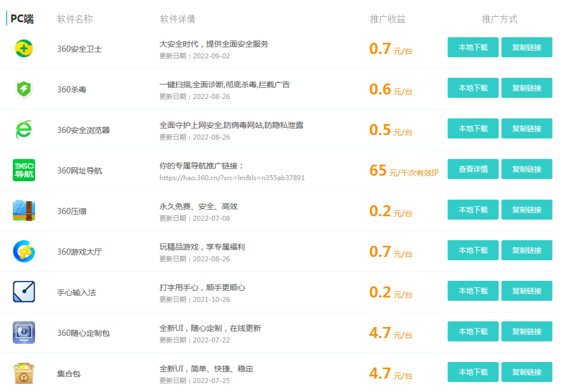Download 360杀毒 via 本地下载

pyautogui.click(x=473, y=88)
